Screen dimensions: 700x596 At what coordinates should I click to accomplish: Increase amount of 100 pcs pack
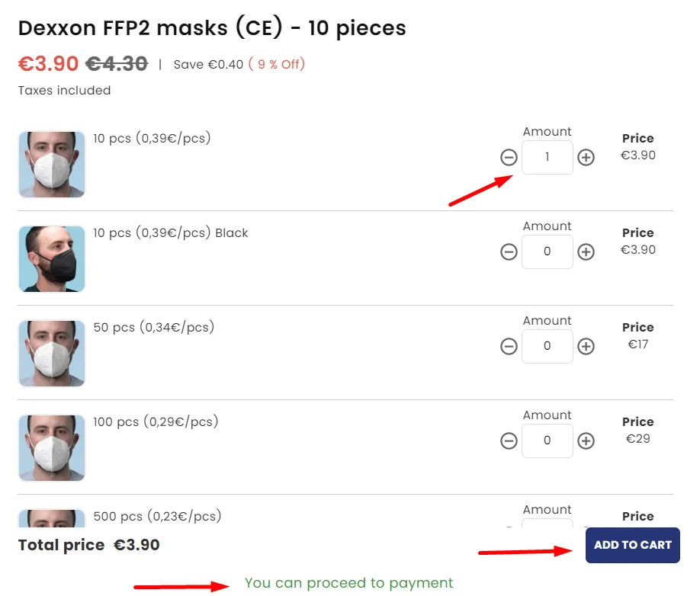(586, 441)
